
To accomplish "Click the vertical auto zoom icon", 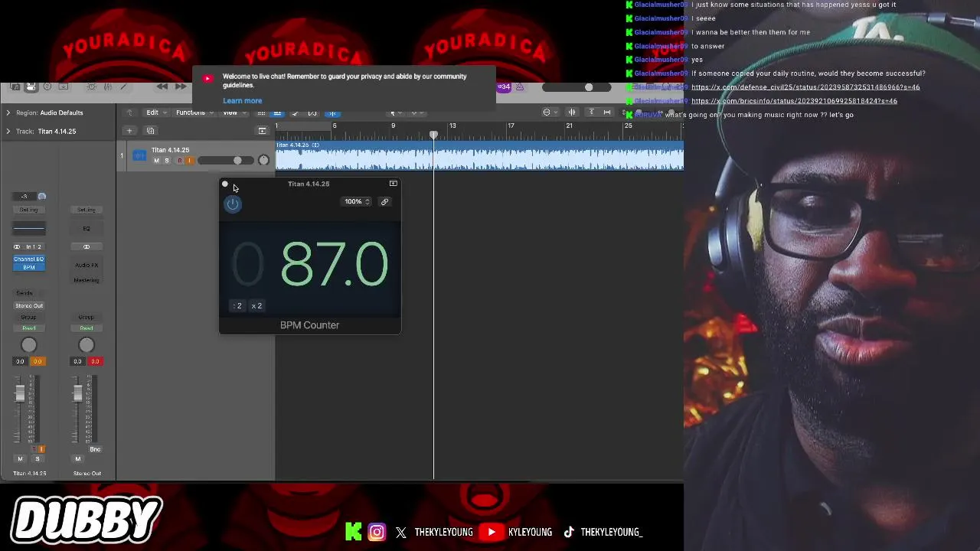I will [x=592, y=112].
